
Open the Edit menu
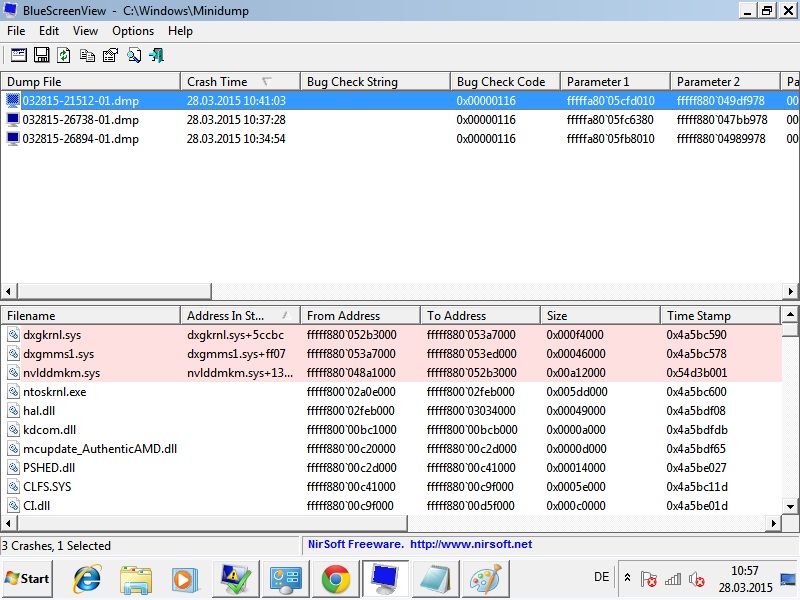[x=48, y=31]
